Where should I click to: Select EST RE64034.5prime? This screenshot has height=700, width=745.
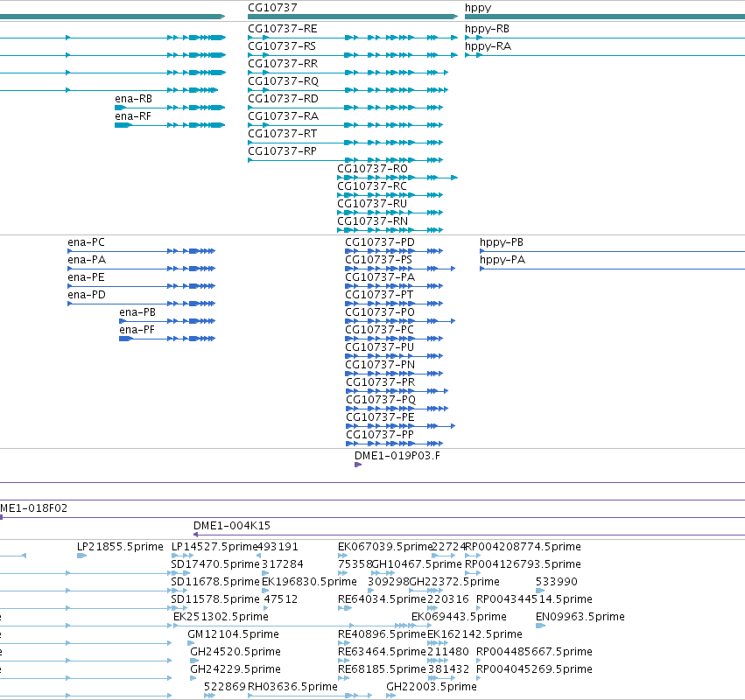point(382,599)
